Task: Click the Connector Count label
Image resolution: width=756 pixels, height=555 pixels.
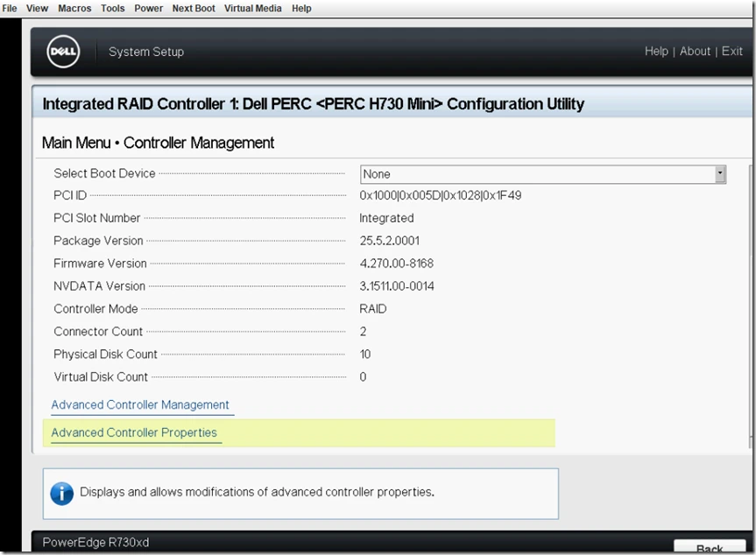Action: tap(98, 332)
